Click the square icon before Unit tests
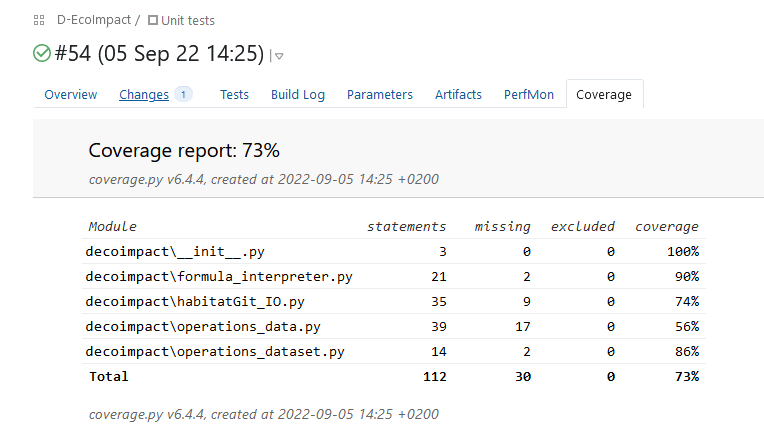Viewport: 764px width, 436px height. coord(152,20)
